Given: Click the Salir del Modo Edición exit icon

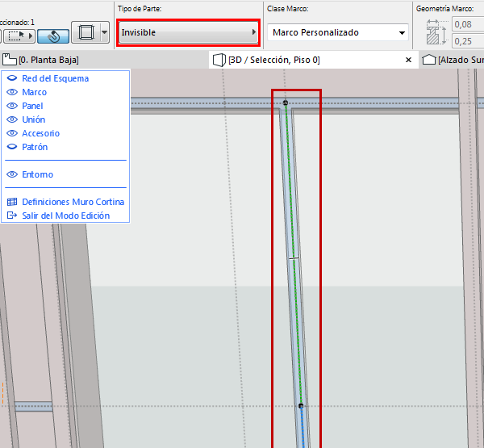Looking at the screenshot, I should coord(12,216).
